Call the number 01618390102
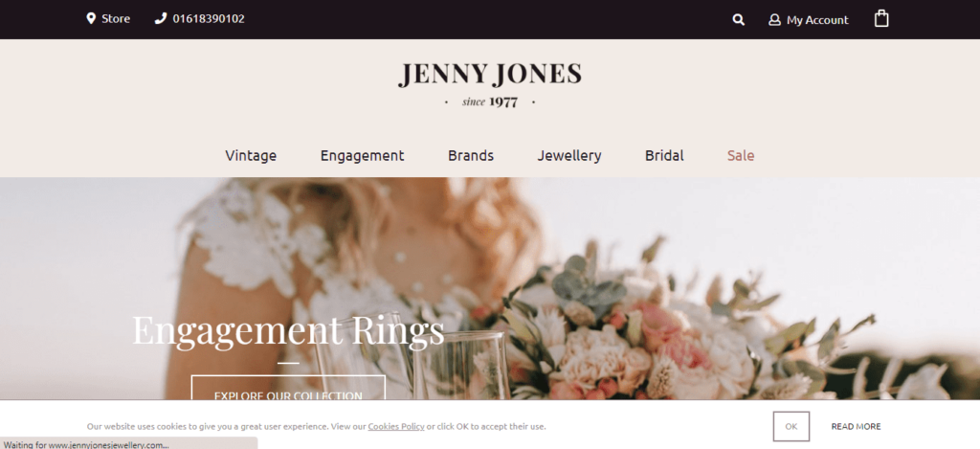Screen dimensions: 980x449 (209, 19)
